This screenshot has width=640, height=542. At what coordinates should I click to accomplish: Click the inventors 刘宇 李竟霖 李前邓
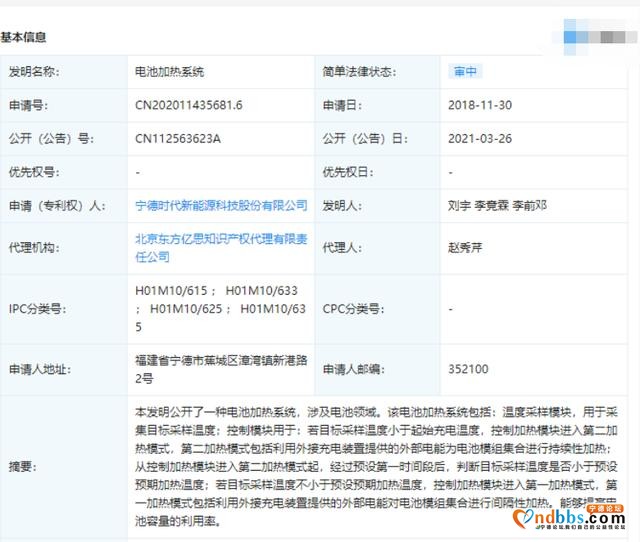click(497, 205)
